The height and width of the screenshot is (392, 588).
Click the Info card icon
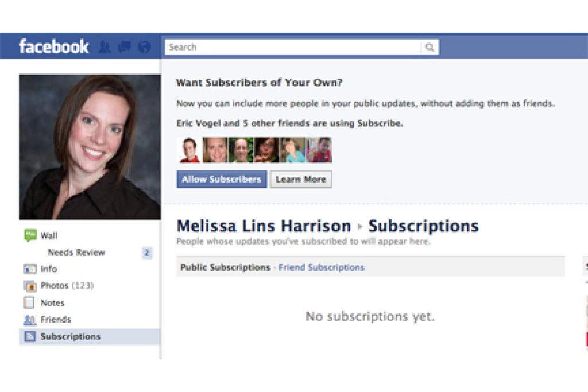click(x=30, y=269)
